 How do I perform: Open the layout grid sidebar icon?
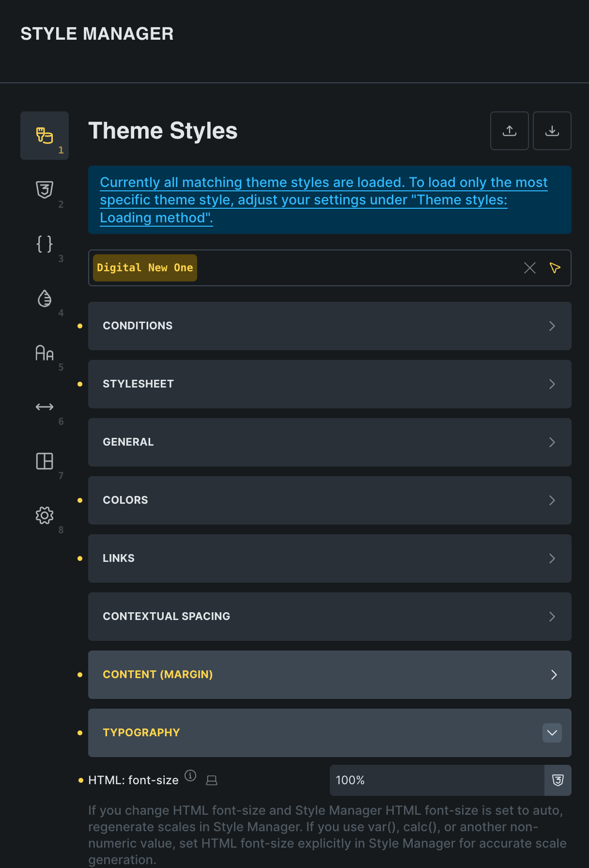coord(45,461)
